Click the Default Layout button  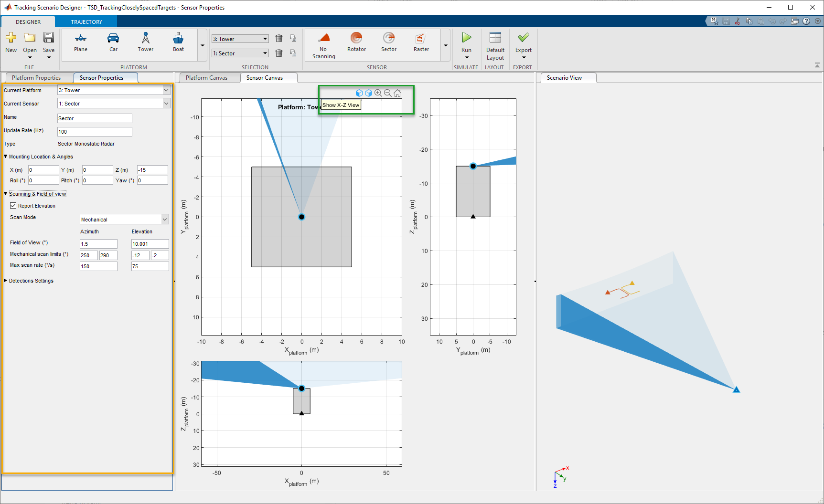coord(495,46)
